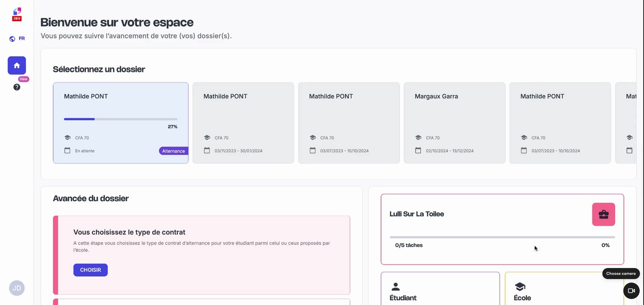Select the Margaux Garra dossier

point(454,123)
